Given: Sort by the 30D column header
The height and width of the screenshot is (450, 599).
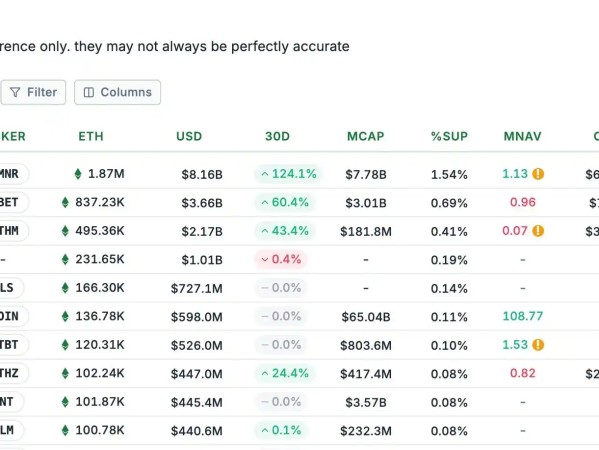Looking at the screenshot, I should 277,136.
